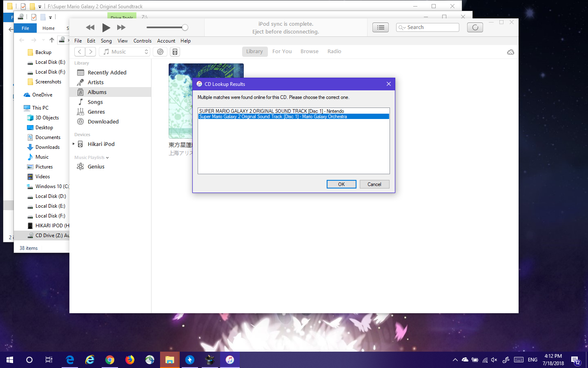This screenshot has width=588, height=368.
Task: Open the Edit menu in iTunes
Action: point(91,41)
